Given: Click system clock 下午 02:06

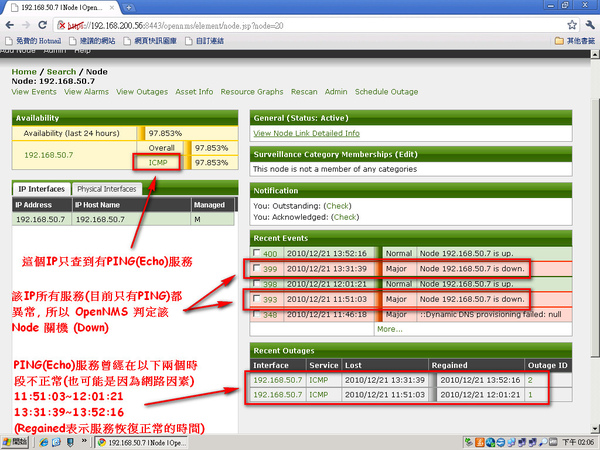Looking at the screenshot, I should (578, 442).
